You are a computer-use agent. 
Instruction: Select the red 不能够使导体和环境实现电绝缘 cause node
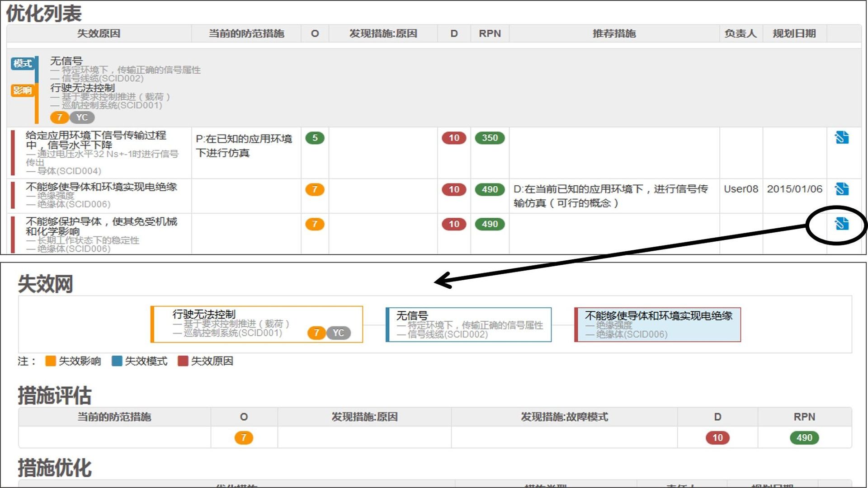tap(657, 324)
